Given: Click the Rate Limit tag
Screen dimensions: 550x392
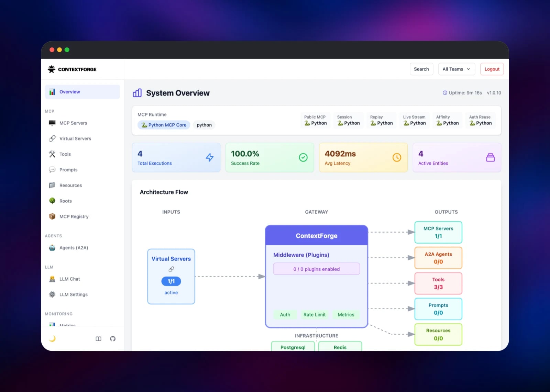Looking at the screenshot, I should (x=315, y=315).
